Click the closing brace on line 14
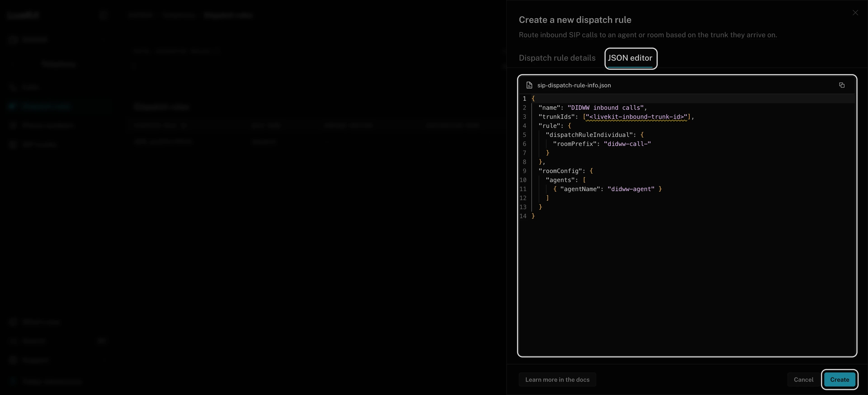The height and width of the screenshot is (395, 868). click(533, 216)
